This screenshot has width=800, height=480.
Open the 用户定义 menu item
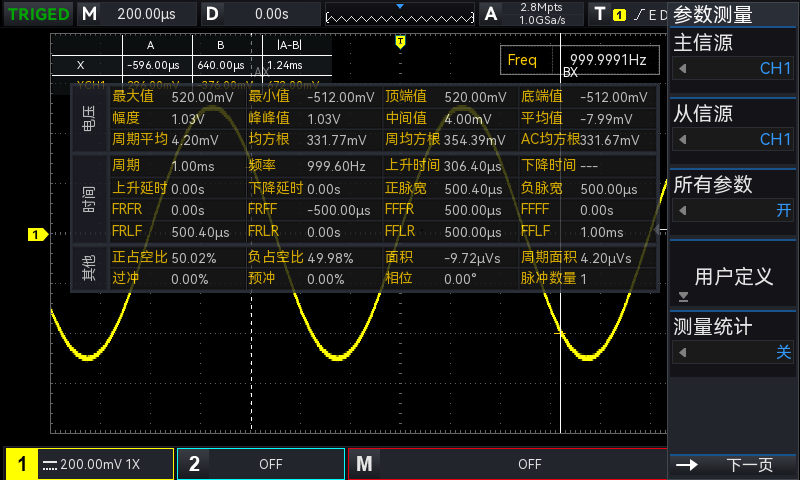[x=733, y=276]
